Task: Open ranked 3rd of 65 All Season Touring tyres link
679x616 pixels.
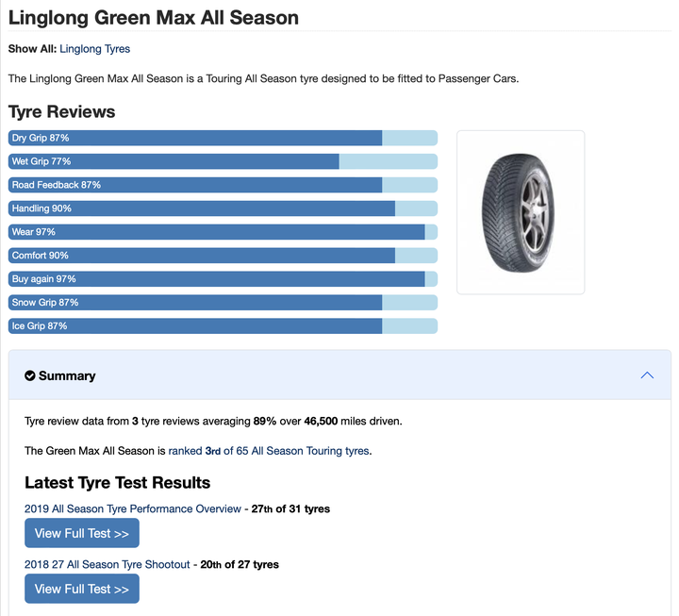Action: pos(269,451)
